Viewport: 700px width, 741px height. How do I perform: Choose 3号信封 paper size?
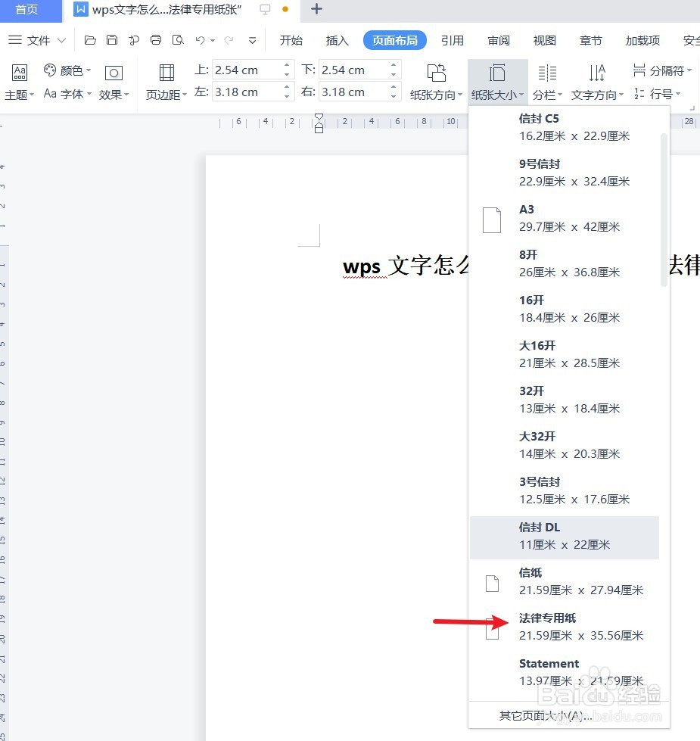point(565,490)
